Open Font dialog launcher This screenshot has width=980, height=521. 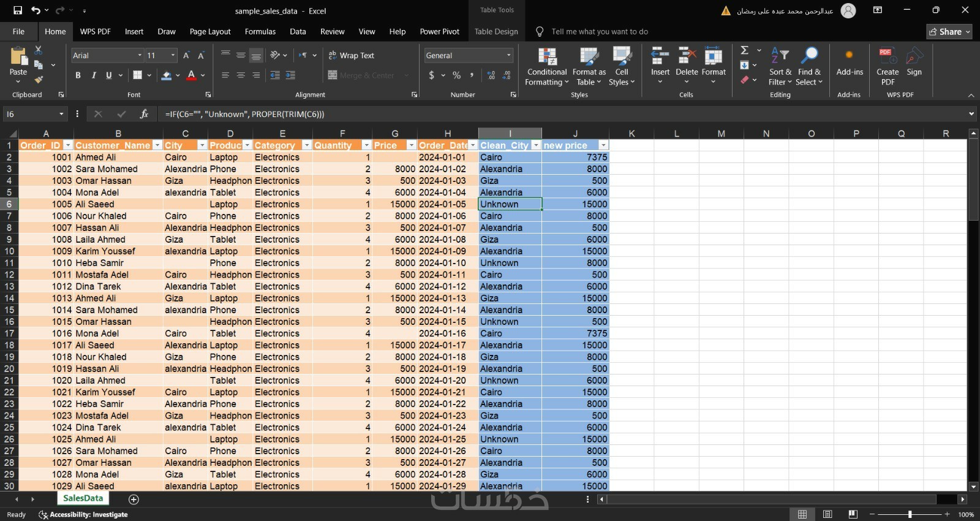[208, 94]
